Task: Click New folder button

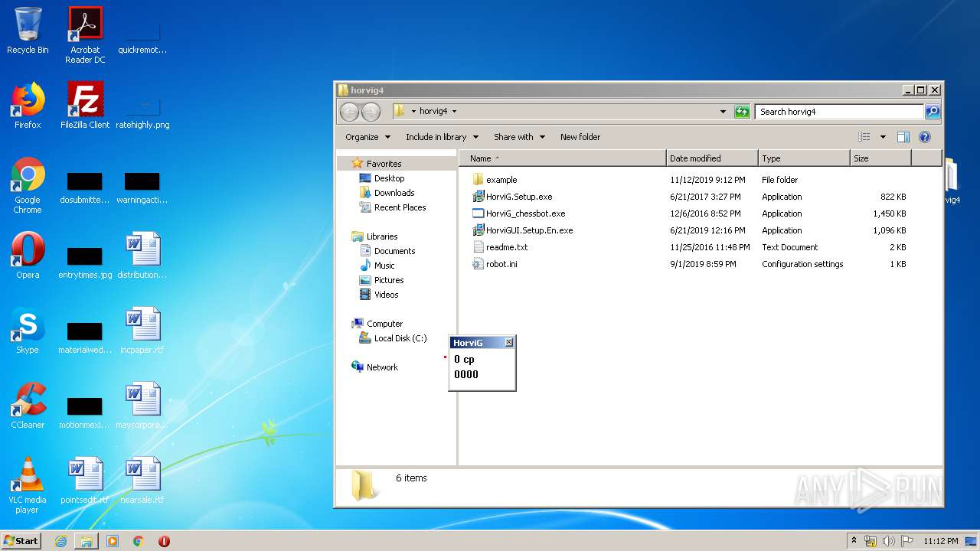Action: click(x=580, y=137)
